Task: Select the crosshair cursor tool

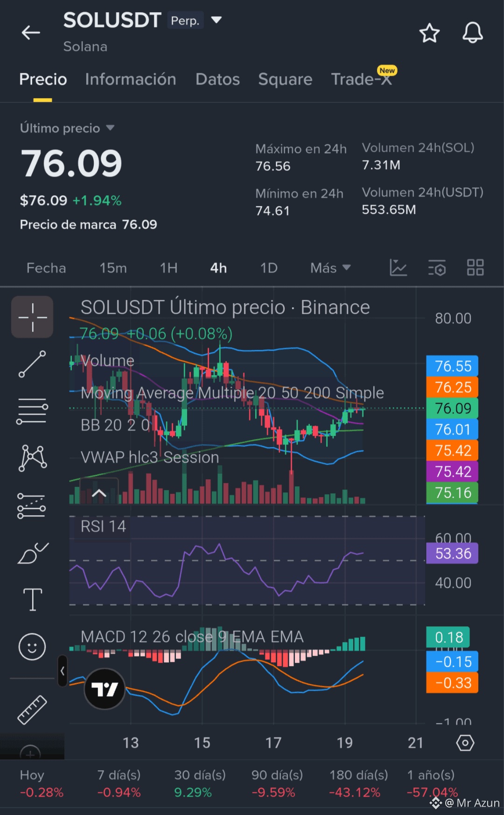Action: pyautogui.click(x=32, y=317)
